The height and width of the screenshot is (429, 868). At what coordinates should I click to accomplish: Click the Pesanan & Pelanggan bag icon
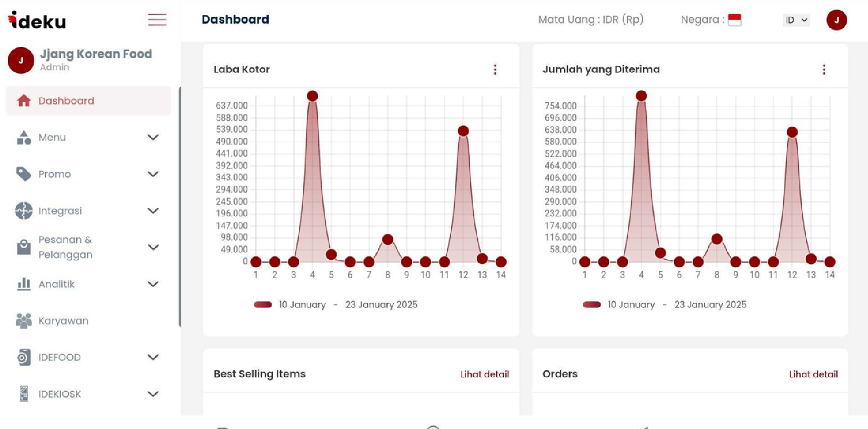click(x=24, y=247)
